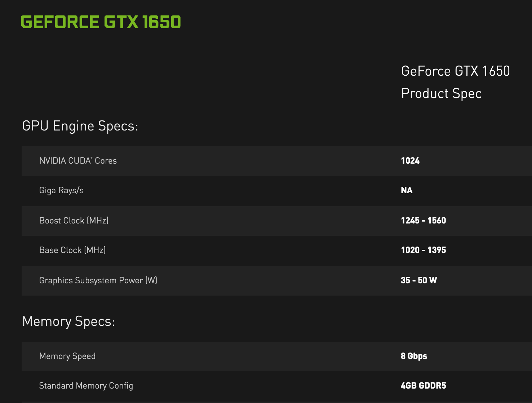
Task: Click the green GEFORCE GTX 1650 title
Action: [101, 22]
